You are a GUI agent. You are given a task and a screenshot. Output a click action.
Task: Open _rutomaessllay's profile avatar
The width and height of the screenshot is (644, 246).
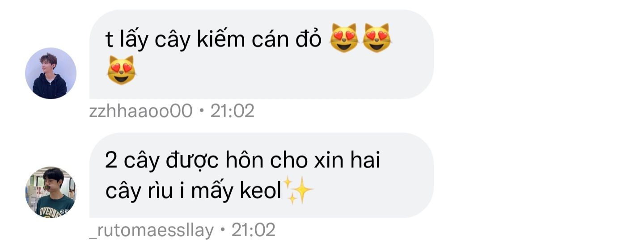51,192
